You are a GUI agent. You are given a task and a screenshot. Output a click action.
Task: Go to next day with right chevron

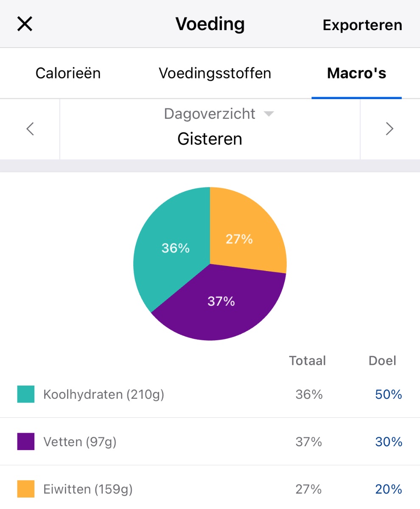(389, 129)
